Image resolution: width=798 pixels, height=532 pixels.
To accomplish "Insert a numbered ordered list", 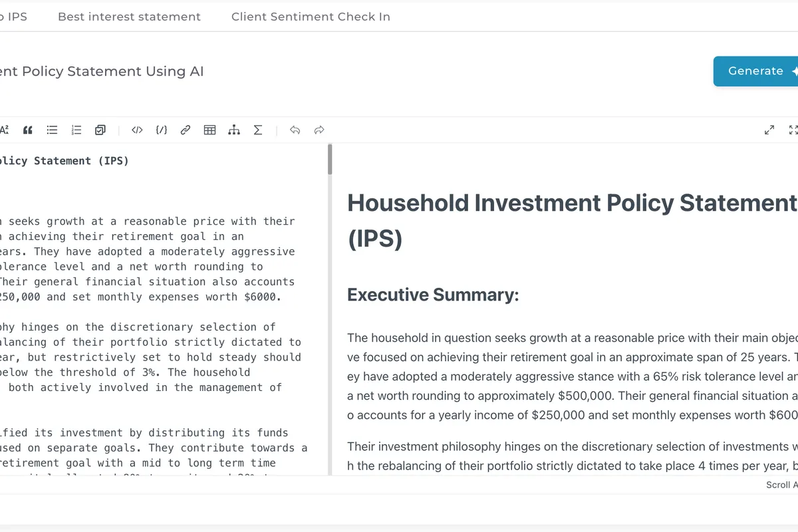I will 76,130.
